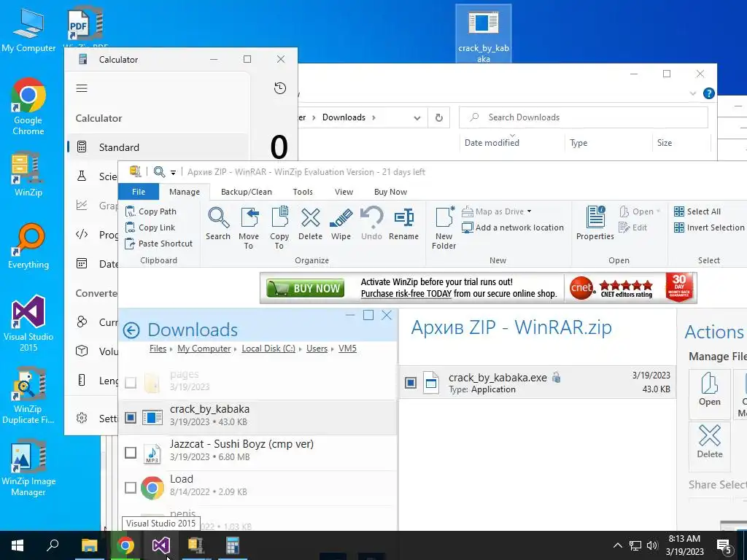Select Standard mode in Calculator menu
This screenshot has height=560, width=747.
(158, 147)
